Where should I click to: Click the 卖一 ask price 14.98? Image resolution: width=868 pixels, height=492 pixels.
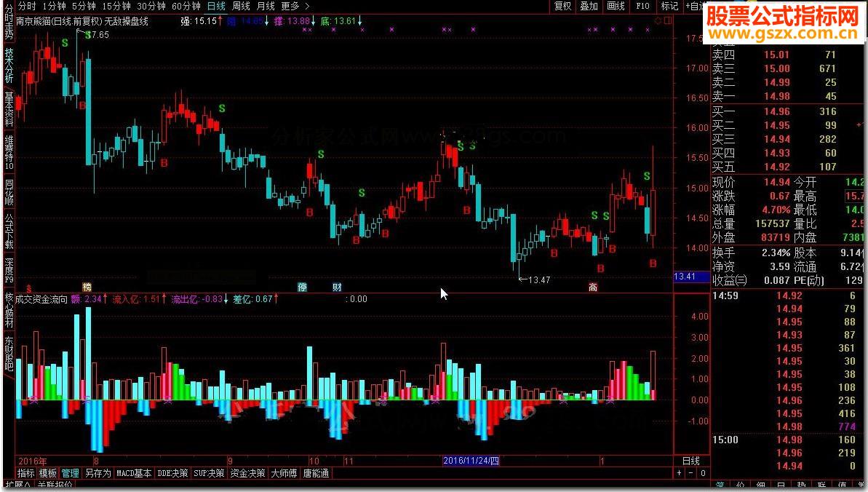click(x=776, y=96)
